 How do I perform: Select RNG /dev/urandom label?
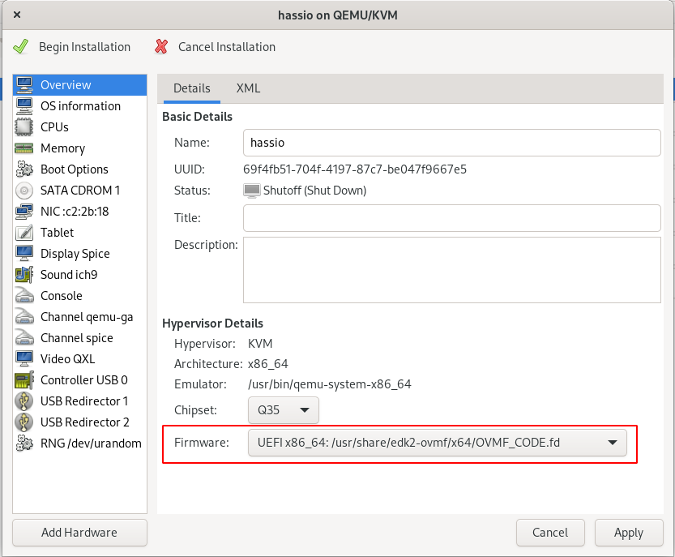[x=91, y=443]
